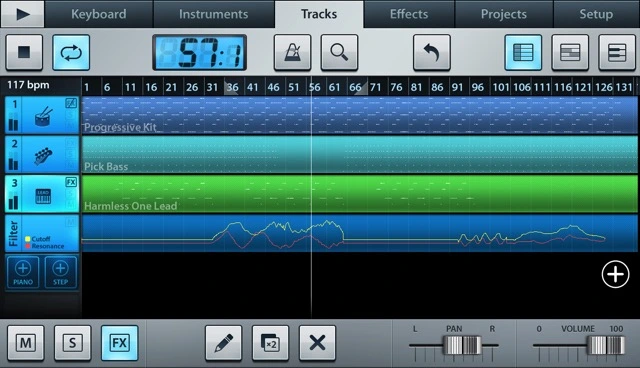
Task: Click the 117 bpm tempo display
Action: 28,85
